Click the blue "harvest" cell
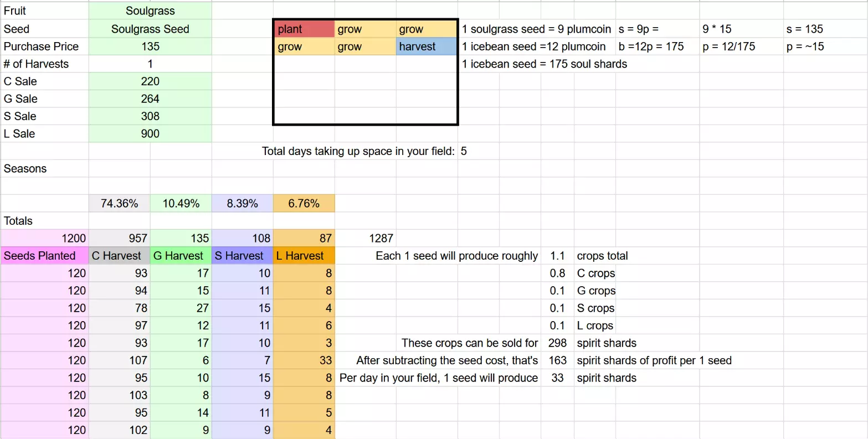 tap(426, 47)
